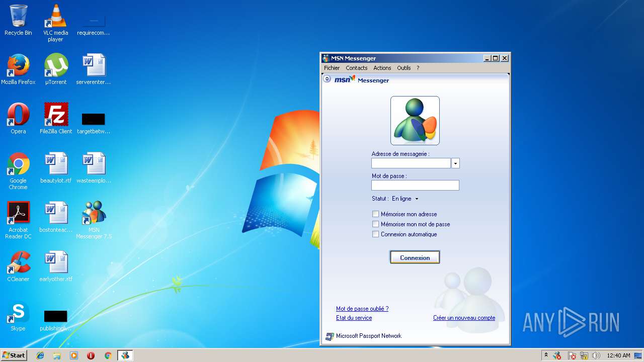Enable Mémoriser mon mot de passe checkbox
This screenshot has width=644, height=362.
point(375,224)
